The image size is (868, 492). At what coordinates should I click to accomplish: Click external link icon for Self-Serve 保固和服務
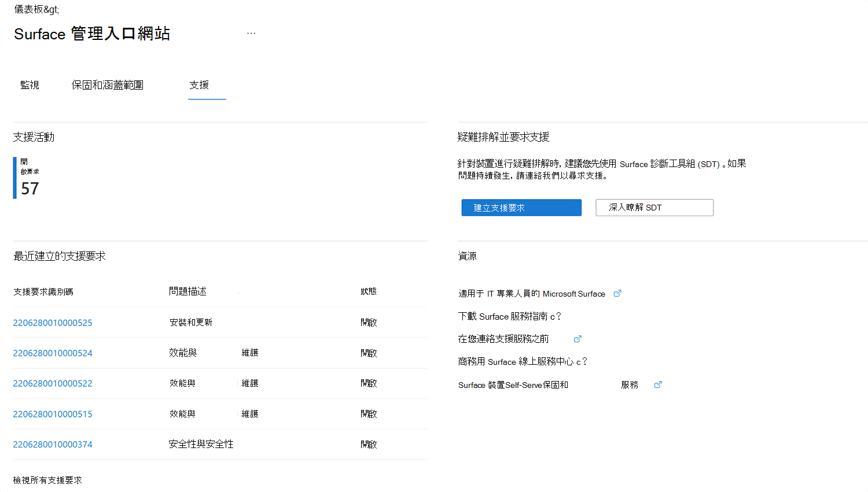pos(658,384)
